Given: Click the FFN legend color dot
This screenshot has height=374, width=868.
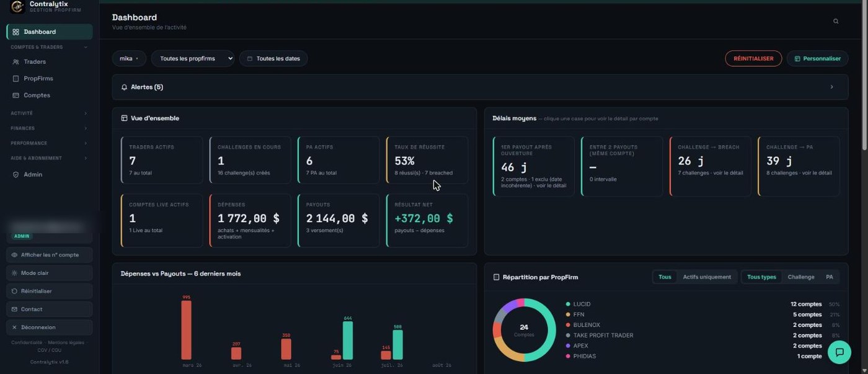Looking at the screenshot, I should (x=568, y=314).
